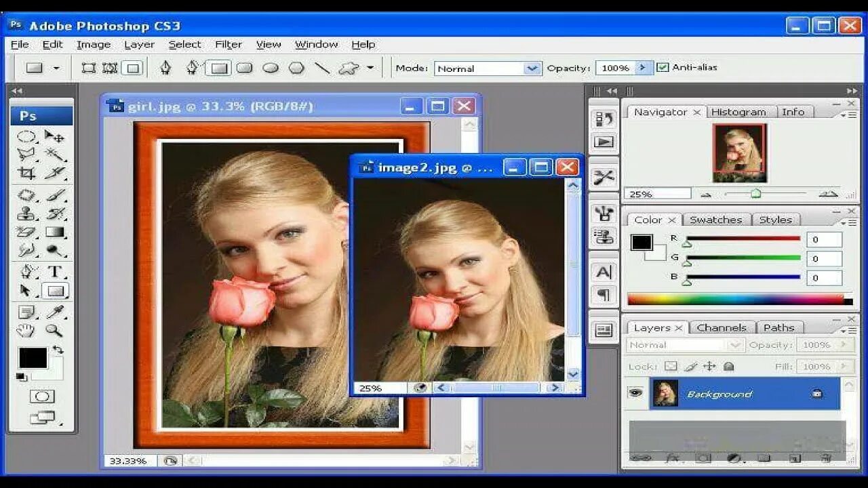Open the Character panel dock icon
This screenshot has height=488, width=868.
click(x=604, y=272)
